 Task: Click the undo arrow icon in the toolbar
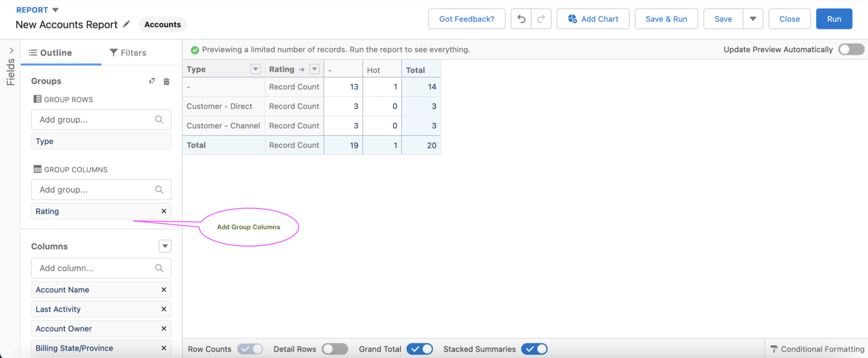520,19
